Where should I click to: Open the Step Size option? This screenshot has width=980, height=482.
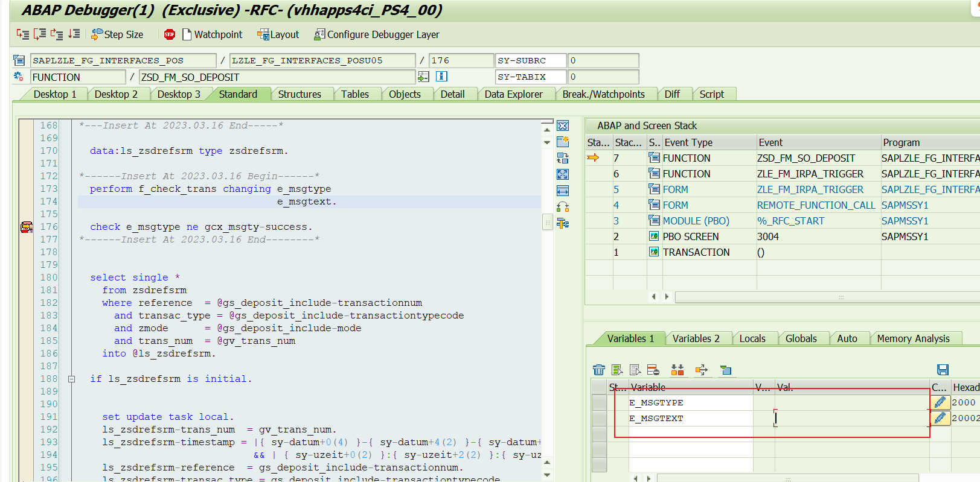pyautogui.click(x=117, y=34)
